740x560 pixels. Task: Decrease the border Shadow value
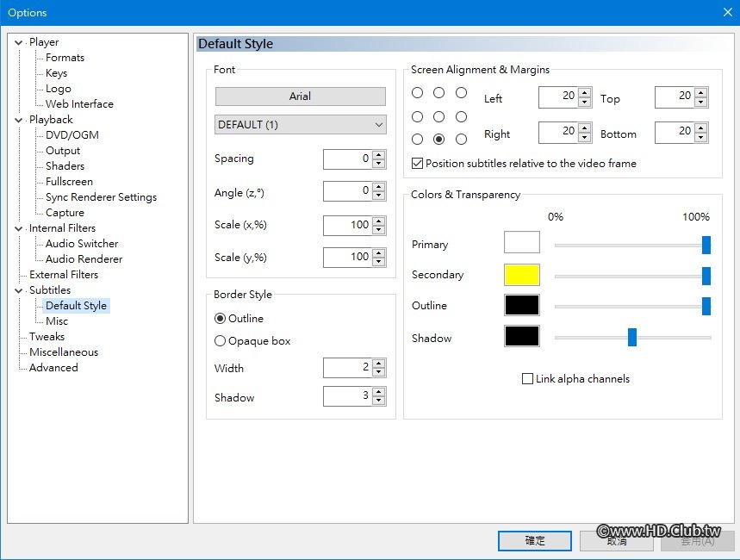pos(378,401)
